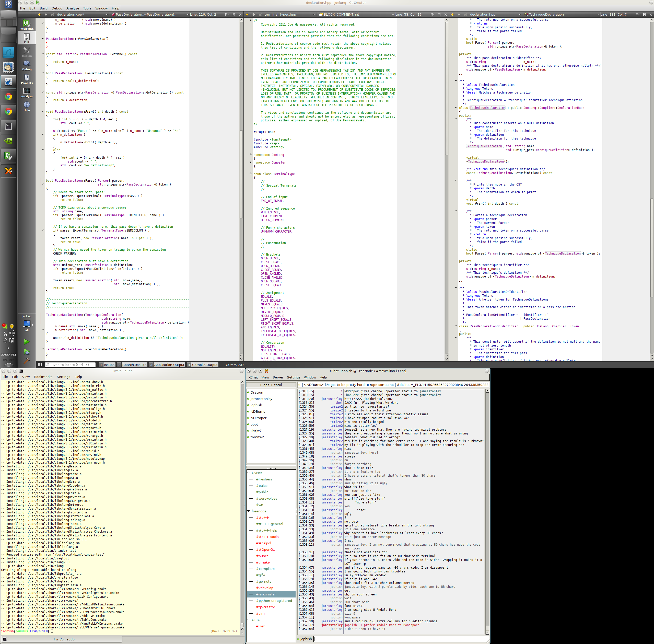Image resolution: width=654 pixels, height=644 pixels.
Task: Open the Debug mode in sidebar
Action: tap(27, 65)
